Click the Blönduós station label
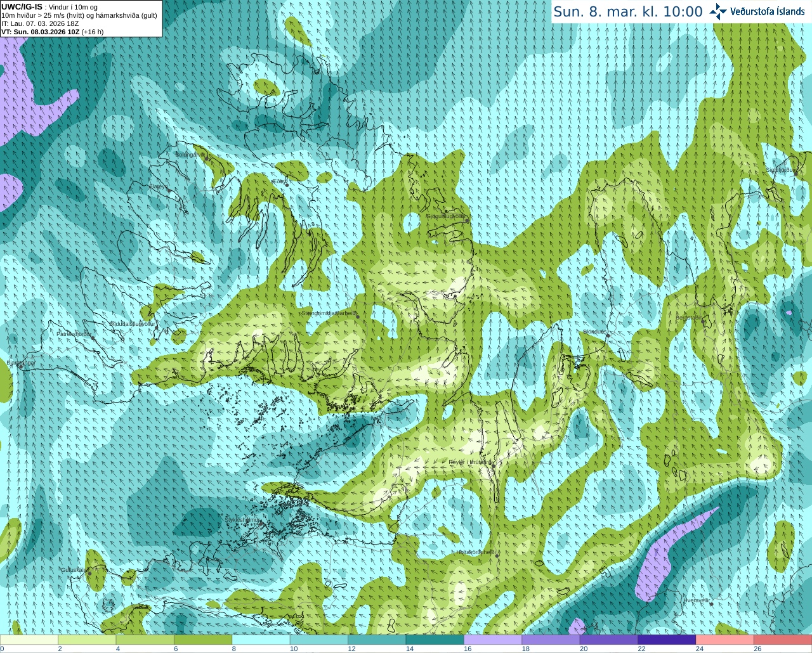 [x=595, y=332]
